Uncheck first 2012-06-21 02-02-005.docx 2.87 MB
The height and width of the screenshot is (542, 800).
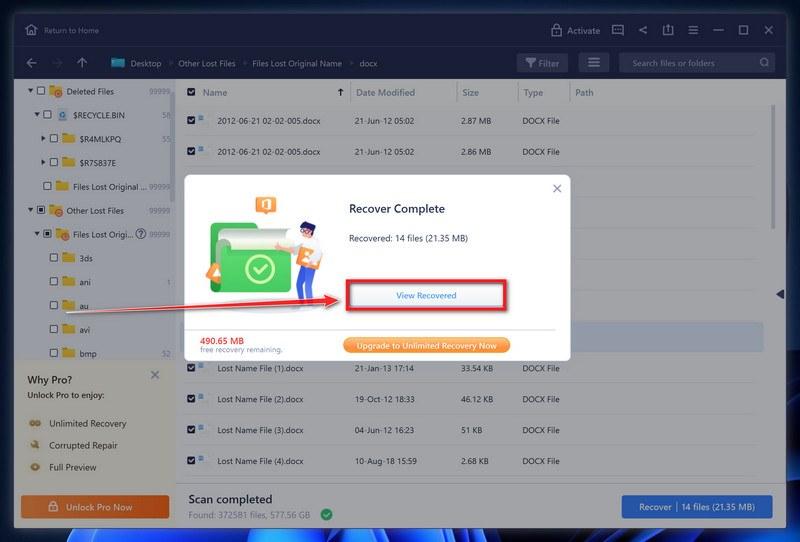pyautogui.click(x=191, y=120)
